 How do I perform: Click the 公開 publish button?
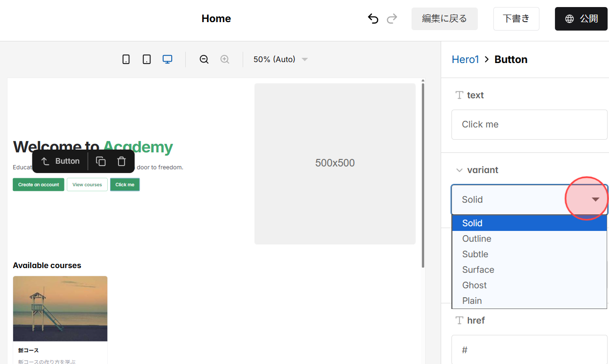(x=581, y=19)
